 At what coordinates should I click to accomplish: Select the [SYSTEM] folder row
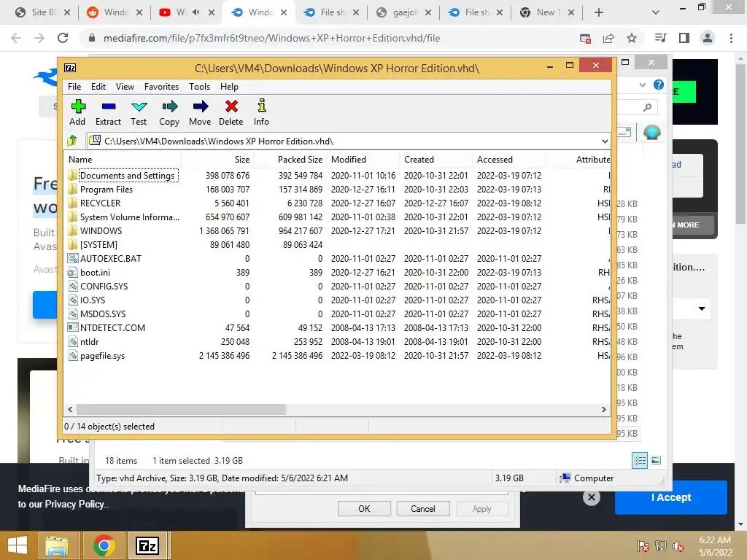coord(98,245)
